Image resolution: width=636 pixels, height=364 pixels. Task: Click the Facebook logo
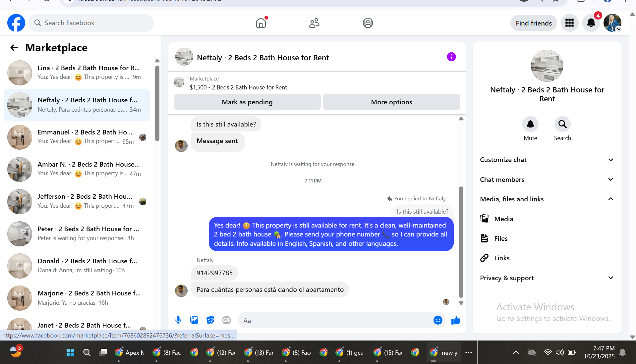16,23
